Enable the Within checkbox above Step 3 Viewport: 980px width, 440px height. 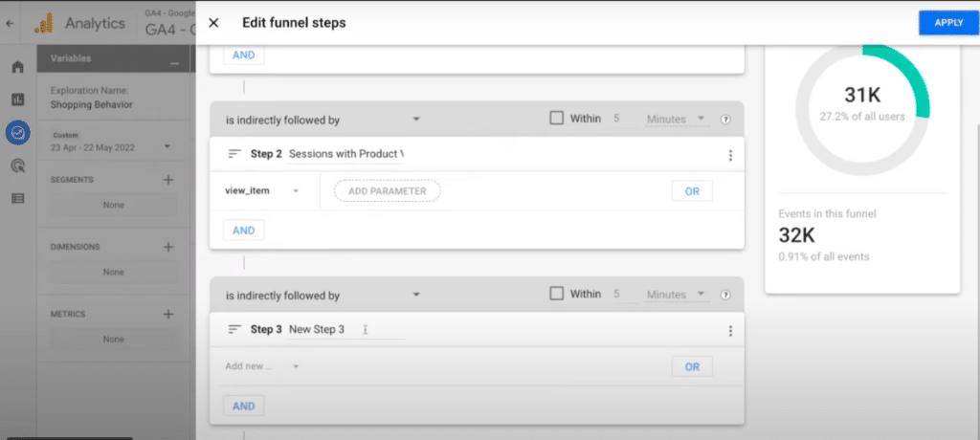(557, 295)
